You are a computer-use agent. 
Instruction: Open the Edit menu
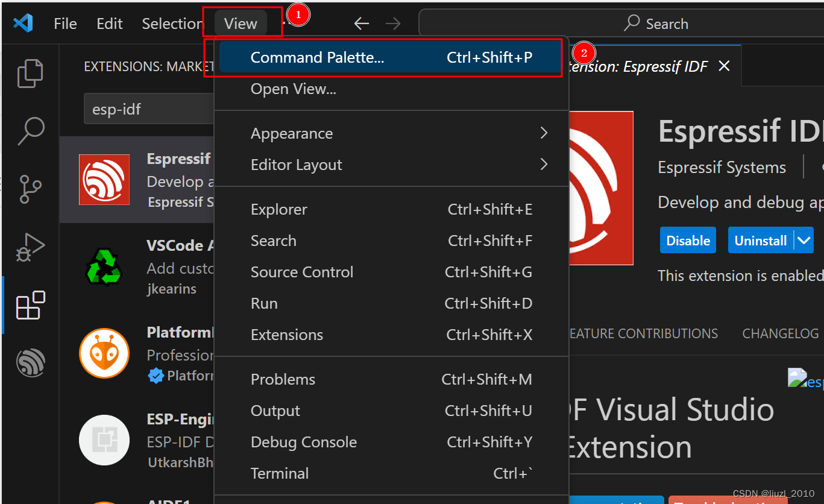click(109, 23)
